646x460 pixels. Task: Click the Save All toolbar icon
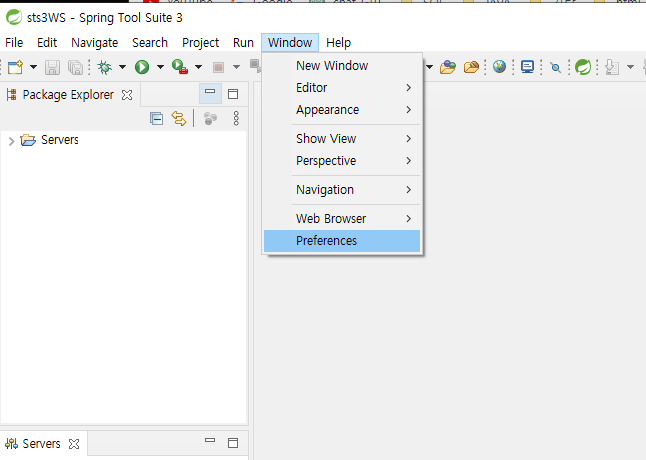75,67
